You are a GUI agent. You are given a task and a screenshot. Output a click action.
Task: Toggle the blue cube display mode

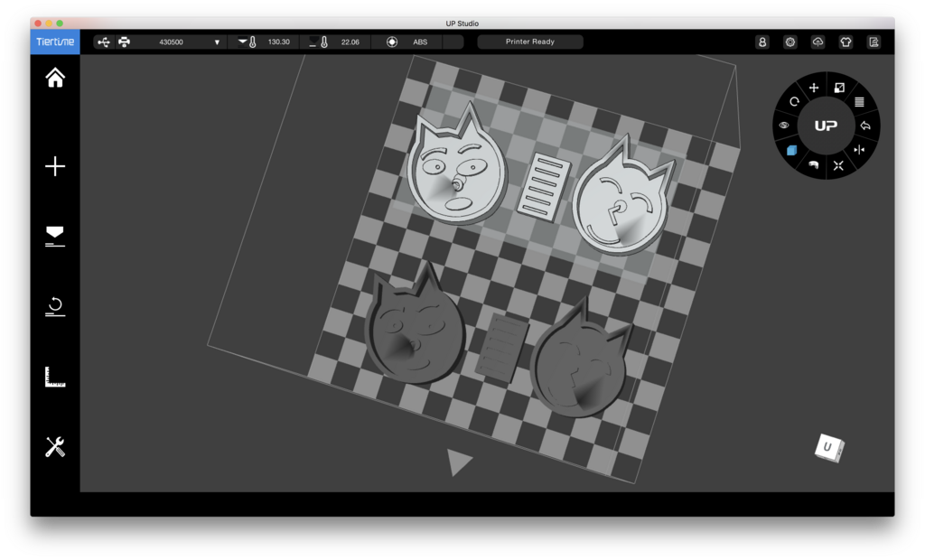coord(791,151)
